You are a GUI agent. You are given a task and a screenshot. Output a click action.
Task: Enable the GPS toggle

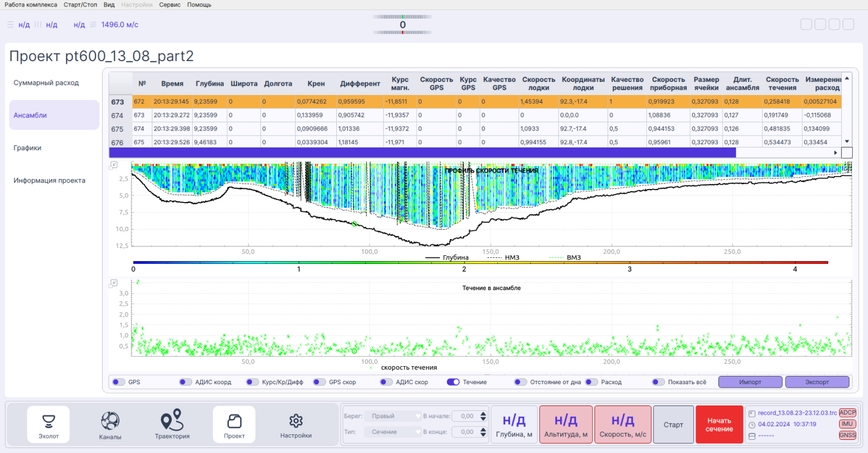click(x=118, y=382)
